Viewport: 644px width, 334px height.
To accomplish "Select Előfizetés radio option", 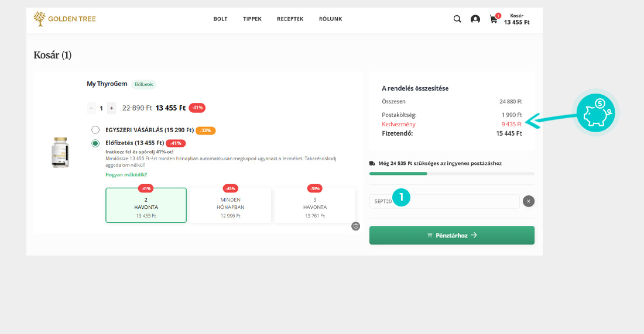I will (x=95, y=143).
